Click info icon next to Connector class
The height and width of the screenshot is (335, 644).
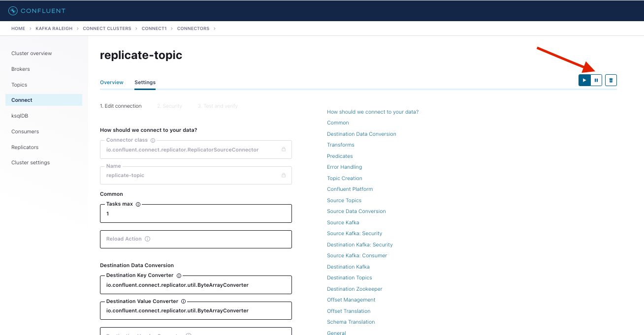(x=153, y=140)
